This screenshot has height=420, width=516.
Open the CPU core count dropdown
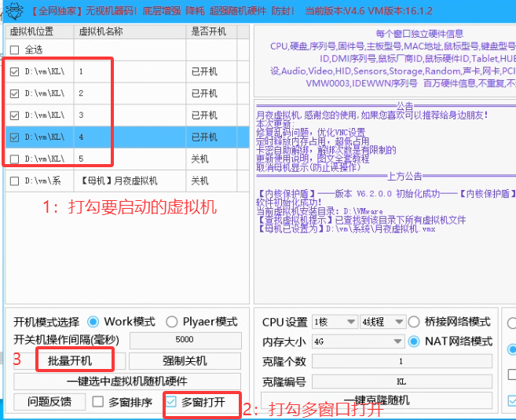tap(333, 322)
